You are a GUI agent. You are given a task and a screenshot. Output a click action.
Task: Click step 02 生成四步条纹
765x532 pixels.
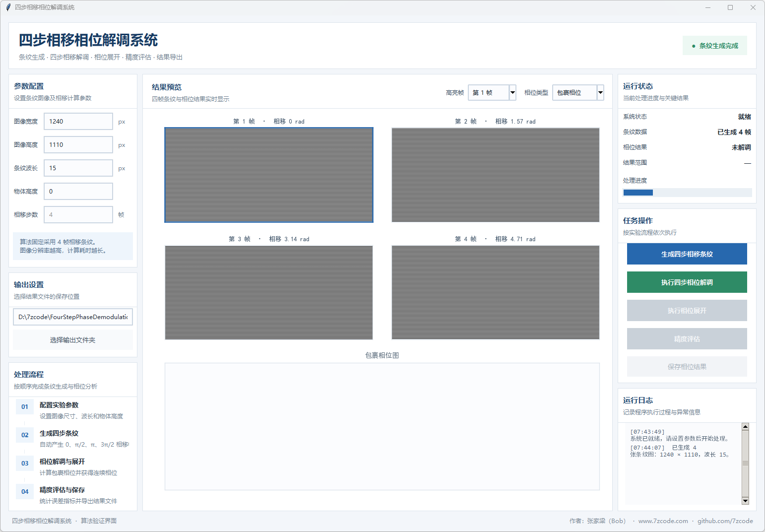72,439
